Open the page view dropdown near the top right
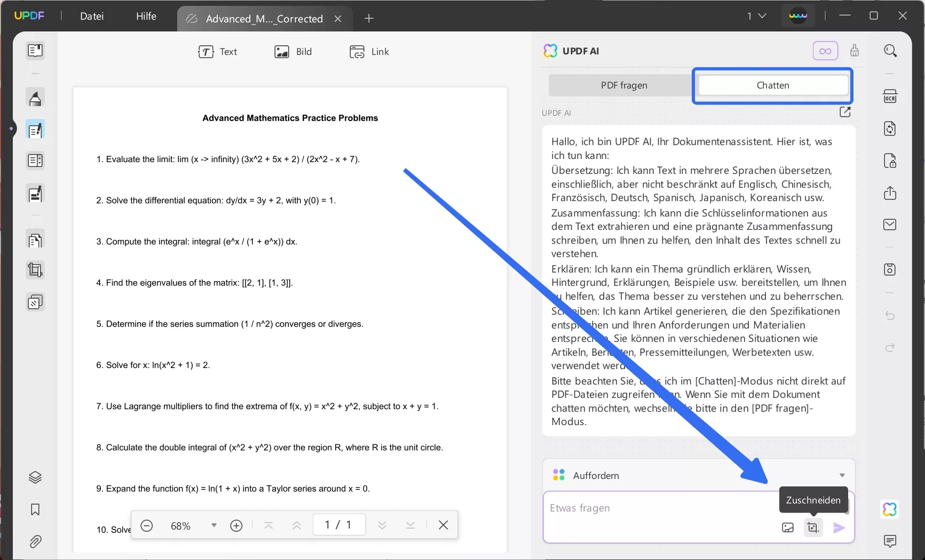Screen dimensions: 925x560 point(757,15)
